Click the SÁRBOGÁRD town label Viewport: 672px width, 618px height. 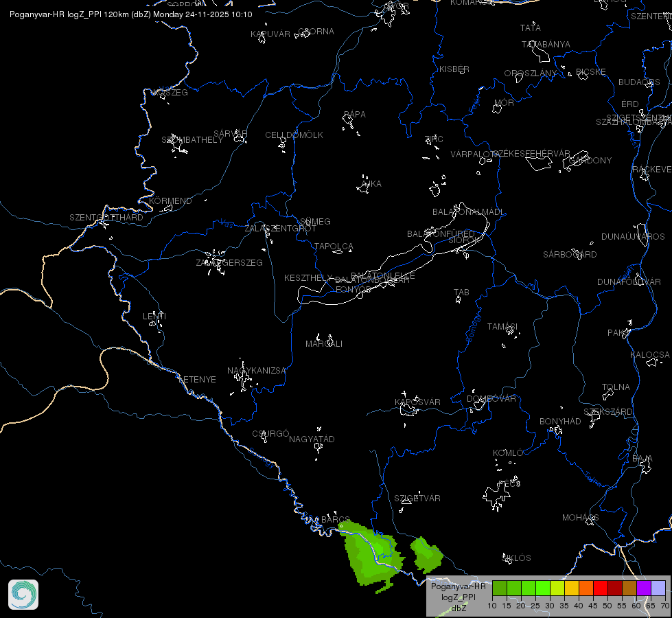pos(570,255)
